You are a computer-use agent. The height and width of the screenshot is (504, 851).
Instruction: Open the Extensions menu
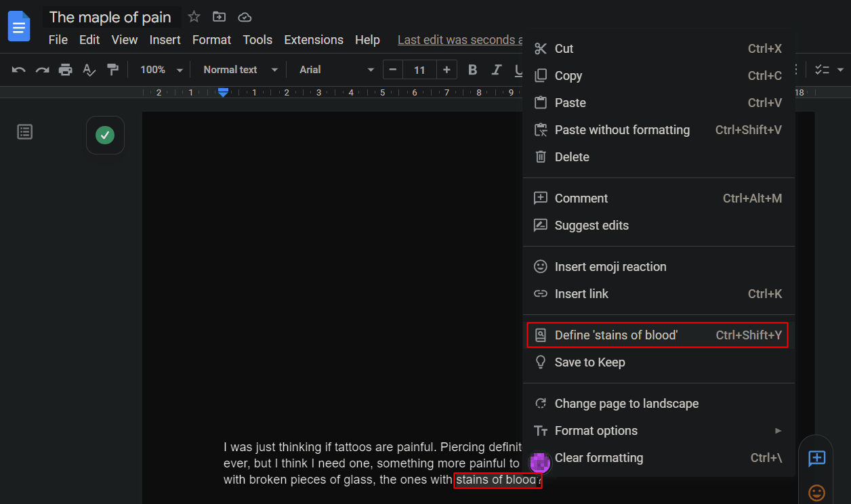[314, 40]
